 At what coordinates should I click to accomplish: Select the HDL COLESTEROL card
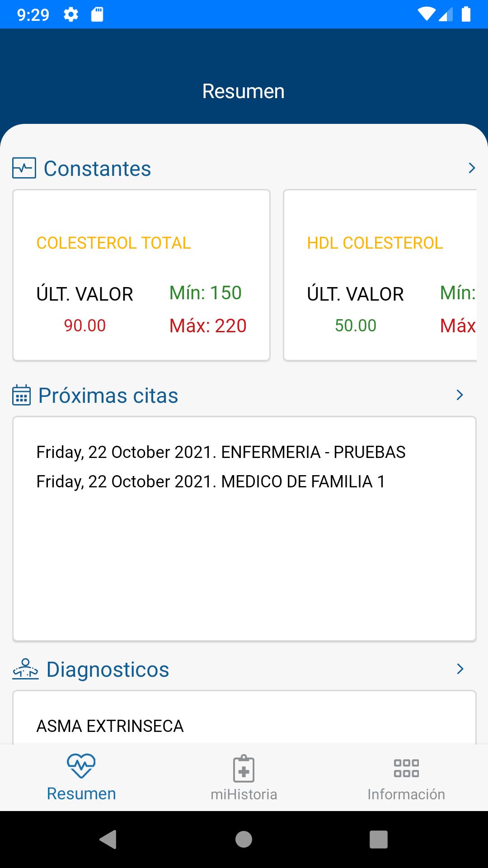(x=380, y=275)
